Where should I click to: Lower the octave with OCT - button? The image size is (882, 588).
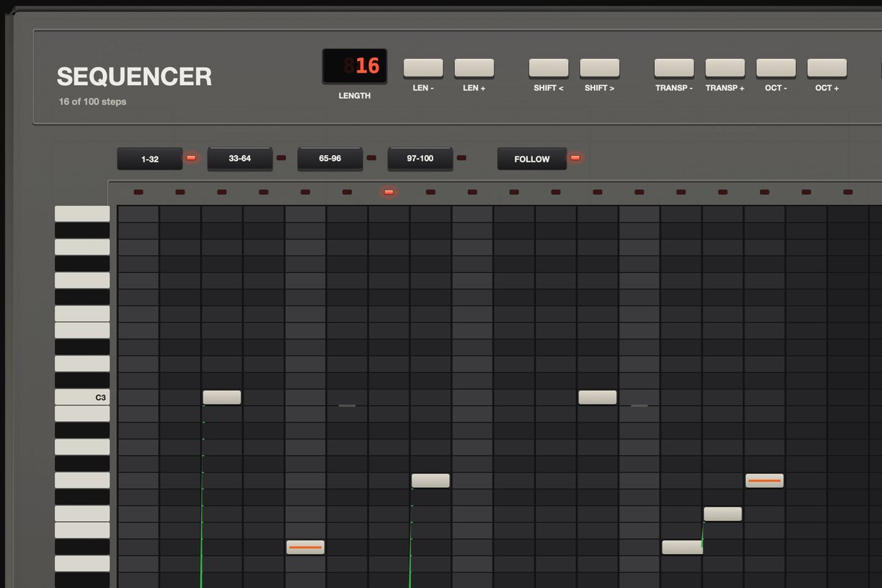point(776,68)
